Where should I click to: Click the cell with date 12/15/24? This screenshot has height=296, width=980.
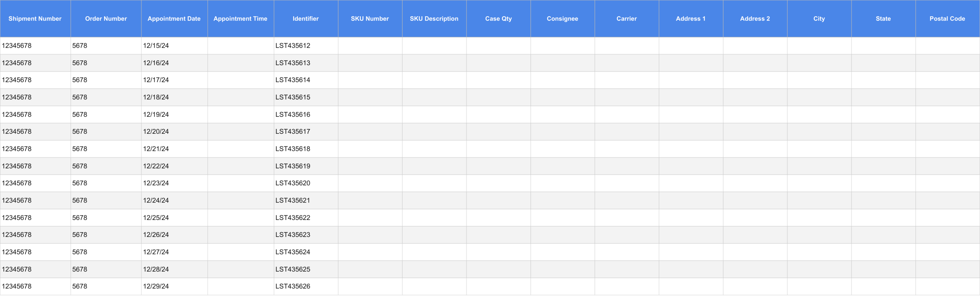click(155, 45)
